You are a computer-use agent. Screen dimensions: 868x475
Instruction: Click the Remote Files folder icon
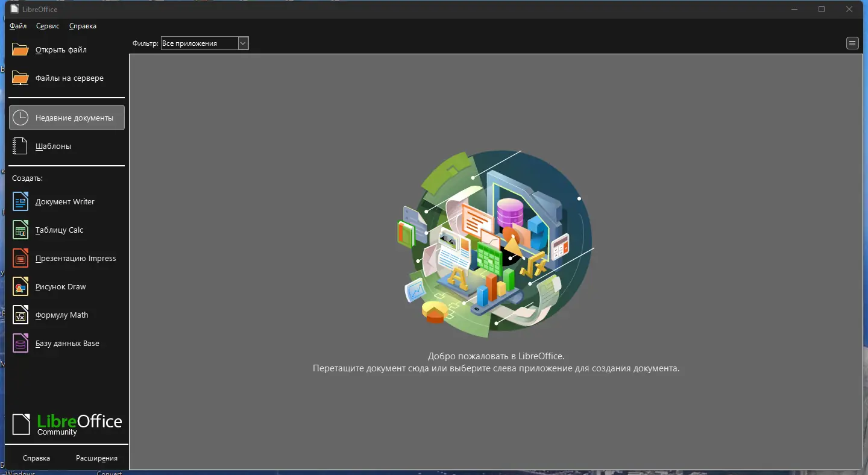coord(20,78)
